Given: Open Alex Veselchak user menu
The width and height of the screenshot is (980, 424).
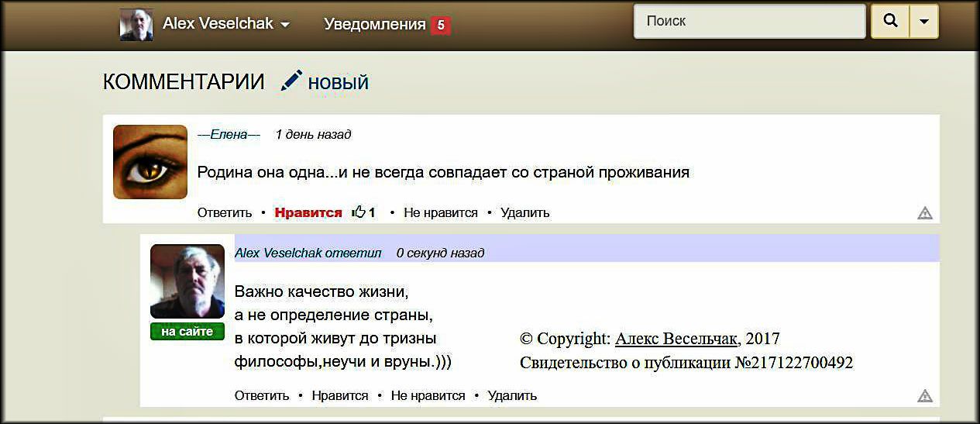Looking at the screenshot, I should (x=226, y=24).
